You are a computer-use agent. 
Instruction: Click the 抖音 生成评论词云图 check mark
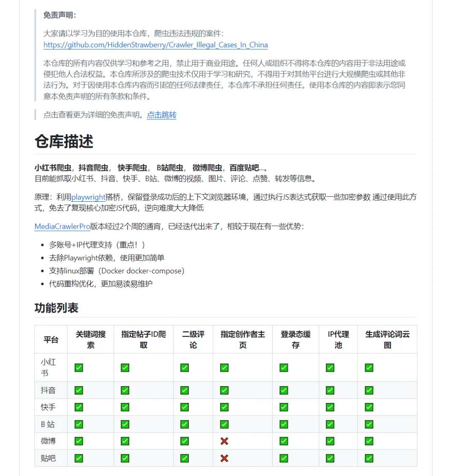tap(369, 390)
